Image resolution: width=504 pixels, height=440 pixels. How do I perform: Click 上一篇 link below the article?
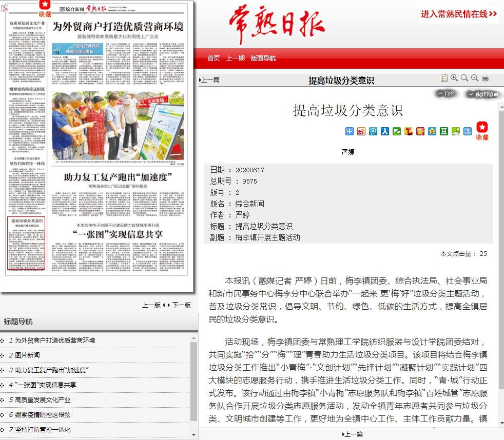pyautogui.click(x=353, y=434)
